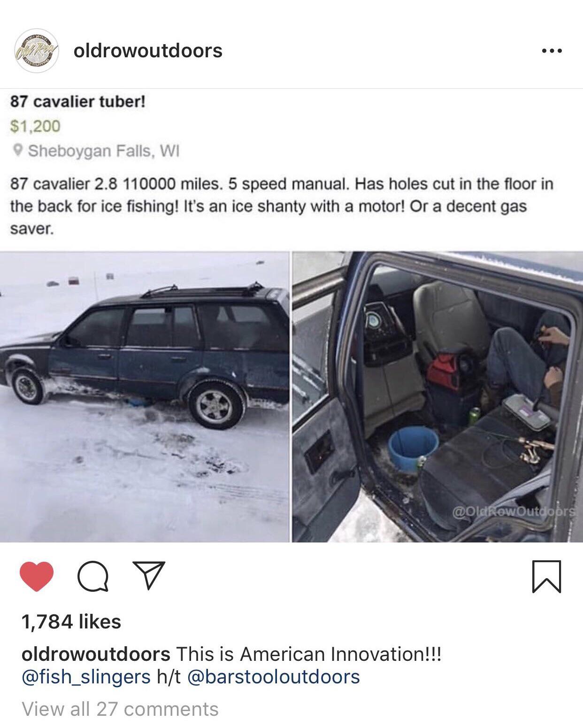Tap the blue Cavalier wagon exterior photo
This screenshot has height=728, width=583.
tap(144, 397)
